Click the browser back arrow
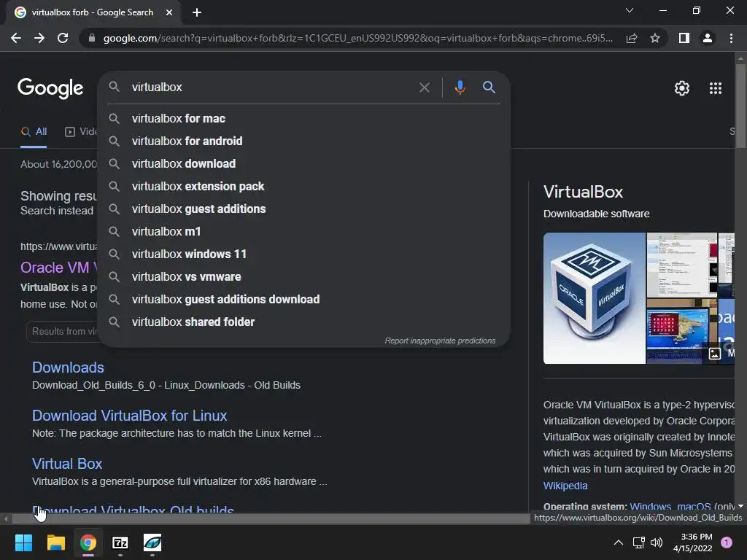The width and height of the screenshot is (747, 560). click(16, 38)
